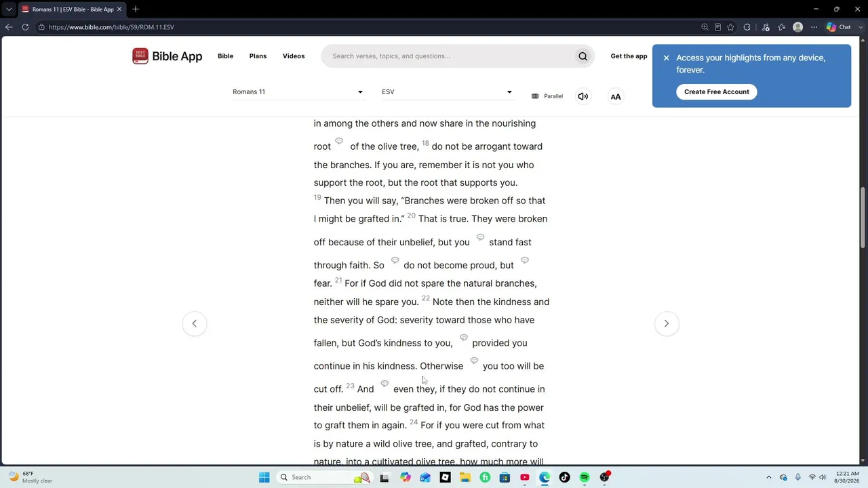This screenshot has width=868, height=488.
Task: Show hidden system tray icons chevron
Action: pos(768,477)
